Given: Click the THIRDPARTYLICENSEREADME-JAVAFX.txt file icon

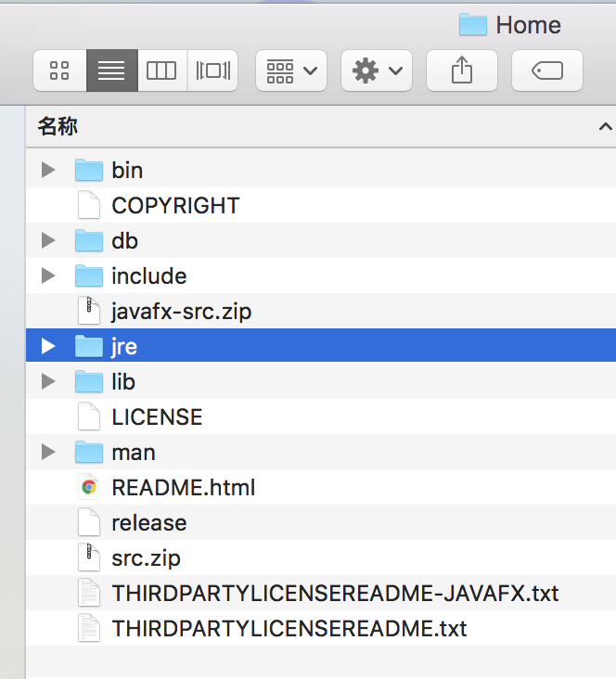Looking at the screenshot, I should point(89,593).
